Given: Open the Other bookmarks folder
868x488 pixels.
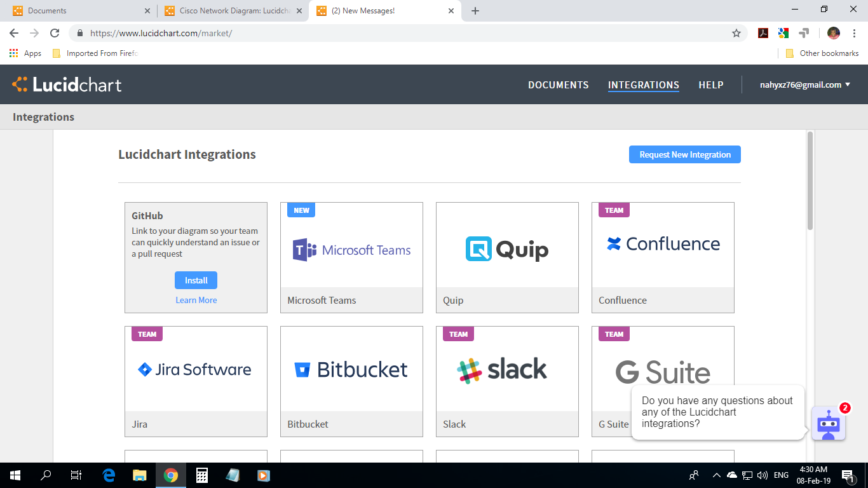Looking at the screenshot, I should [822, 53].
